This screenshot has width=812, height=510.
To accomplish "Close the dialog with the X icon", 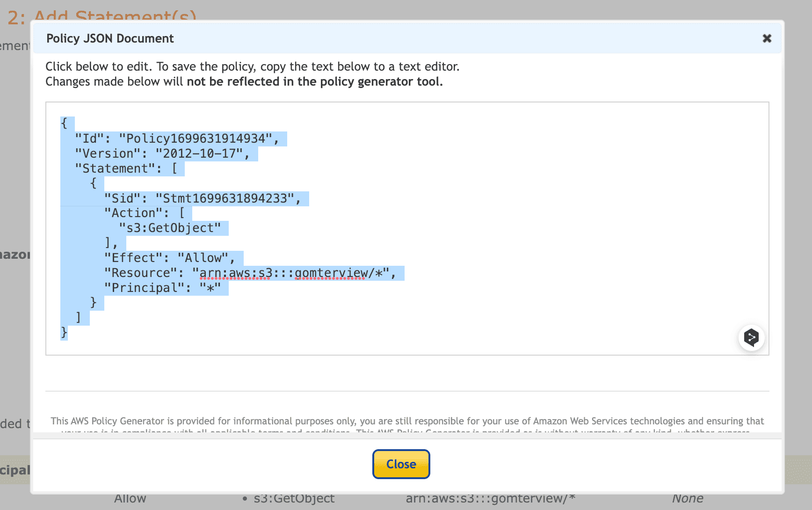I will tap(767, 38).
